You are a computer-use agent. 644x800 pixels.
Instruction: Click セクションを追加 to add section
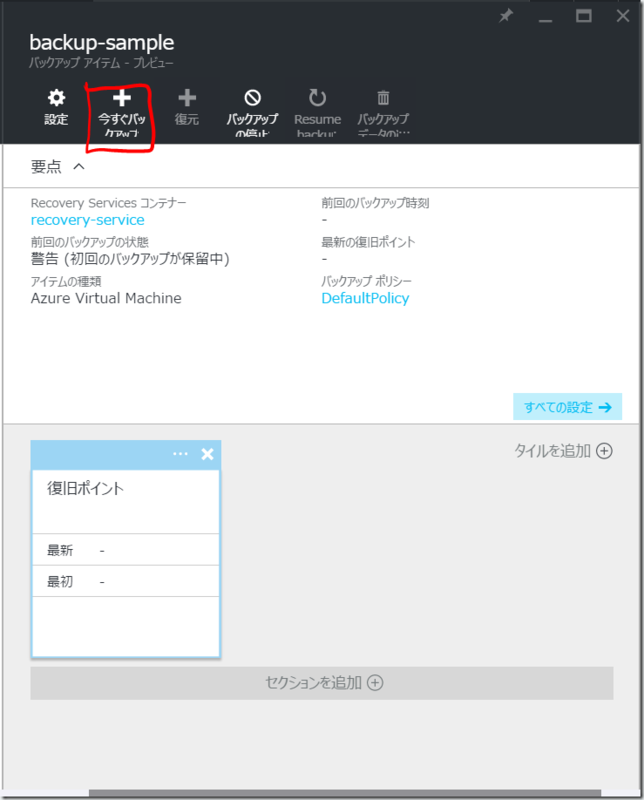(x=322, y=683)
